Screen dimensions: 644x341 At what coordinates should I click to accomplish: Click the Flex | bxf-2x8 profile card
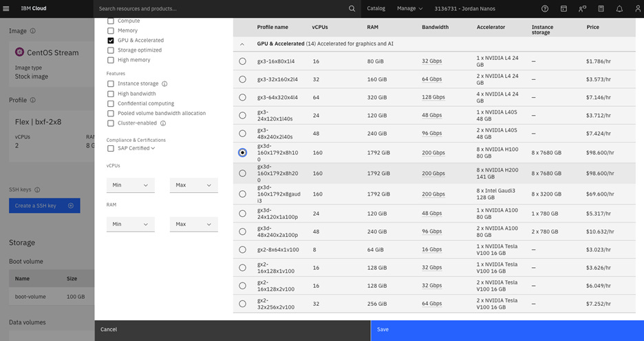(52, 136)
